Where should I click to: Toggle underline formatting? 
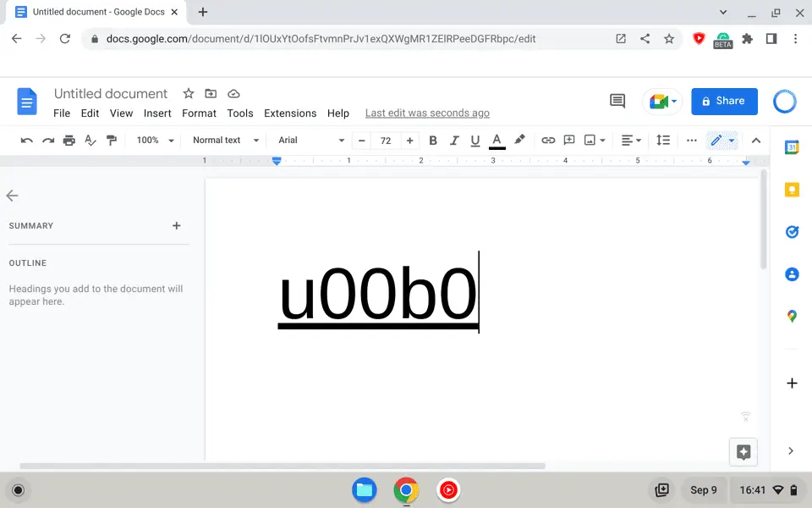tap(475, 140)
